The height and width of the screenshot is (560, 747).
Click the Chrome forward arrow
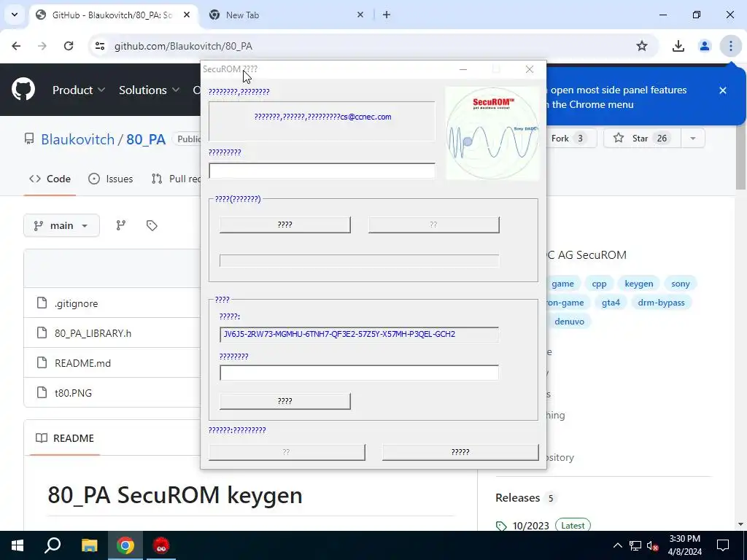[x=42, y=46]
